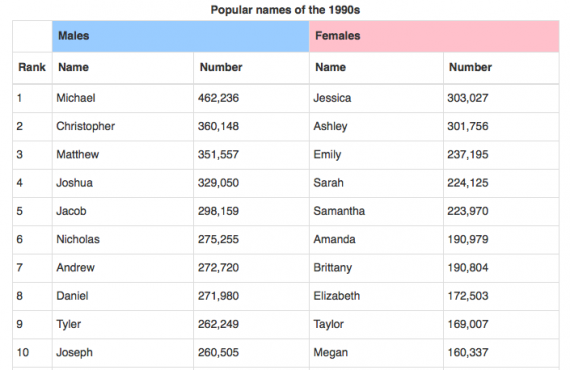Select the name Matthew
The image size is (570, 370).
click(x=77, y=154)
